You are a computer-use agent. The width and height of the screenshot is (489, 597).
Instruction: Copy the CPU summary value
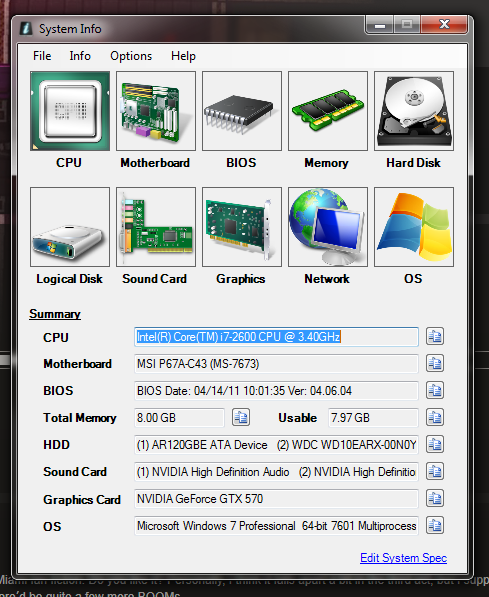[435, 337]
